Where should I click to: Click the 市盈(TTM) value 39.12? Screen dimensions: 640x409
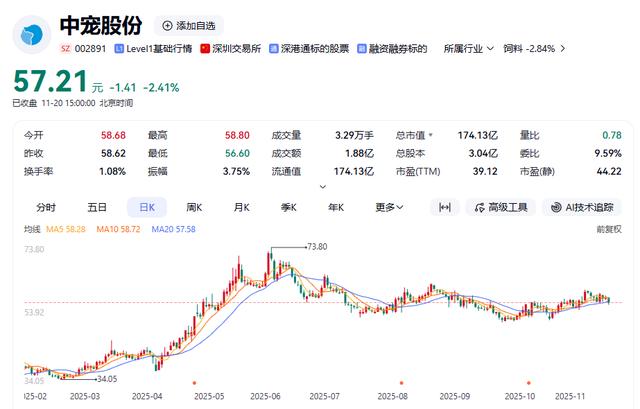(485, 171)
